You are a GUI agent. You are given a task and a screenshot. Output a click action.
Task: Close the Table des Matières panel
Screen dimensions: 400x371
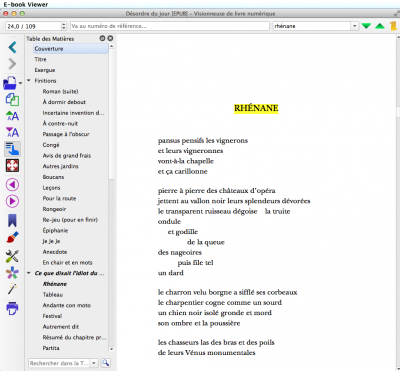110,38
